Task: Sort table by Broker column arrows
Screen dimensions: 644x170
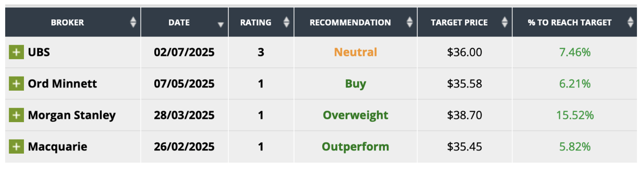Action: click(133, 22)
